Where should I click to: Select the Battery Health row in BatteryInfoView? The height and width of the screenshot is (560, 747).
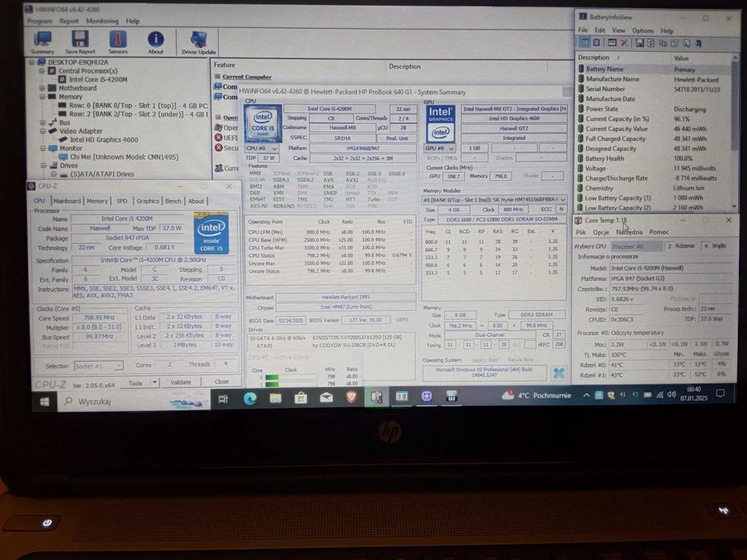click(x=654, y=158)
